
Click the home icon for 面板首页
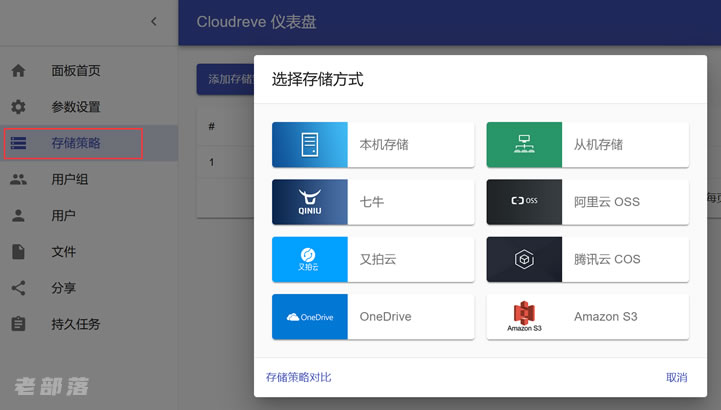click(x=18, y=71)
